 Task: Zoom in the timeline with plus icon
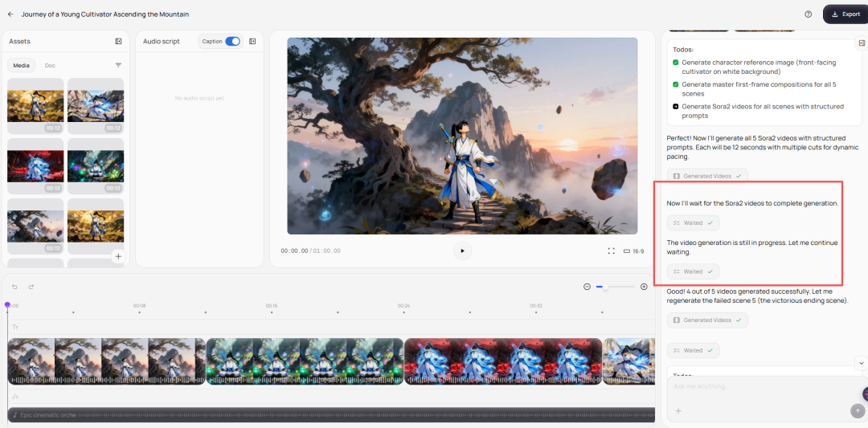point(644,287)
